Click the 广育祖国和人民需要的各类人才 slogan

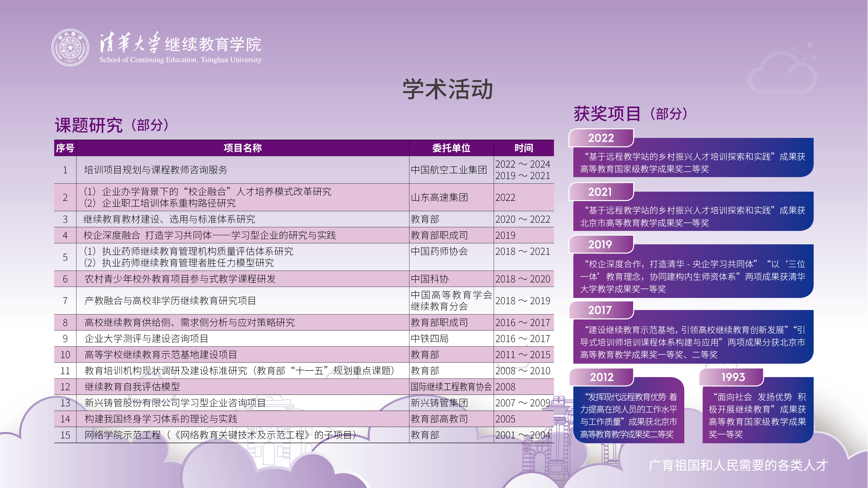[x=738, y=465]
